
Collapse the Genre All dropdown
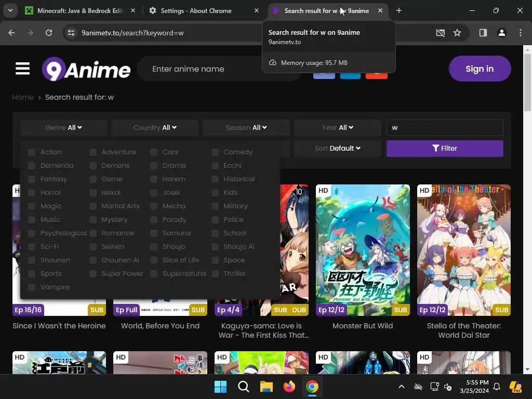coord(63,128)
